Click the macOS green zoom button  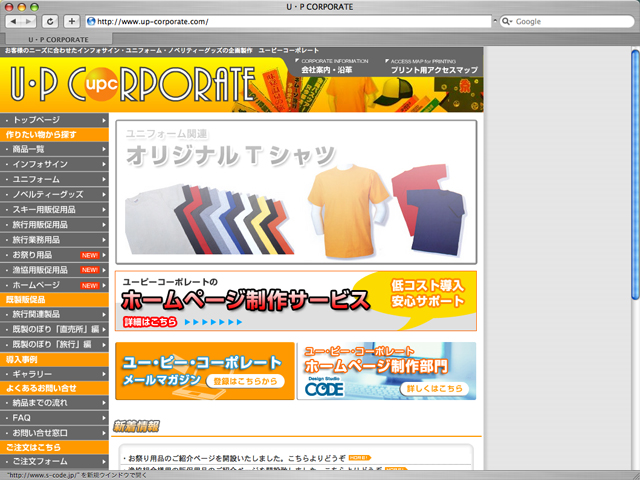tap(35, 7)
